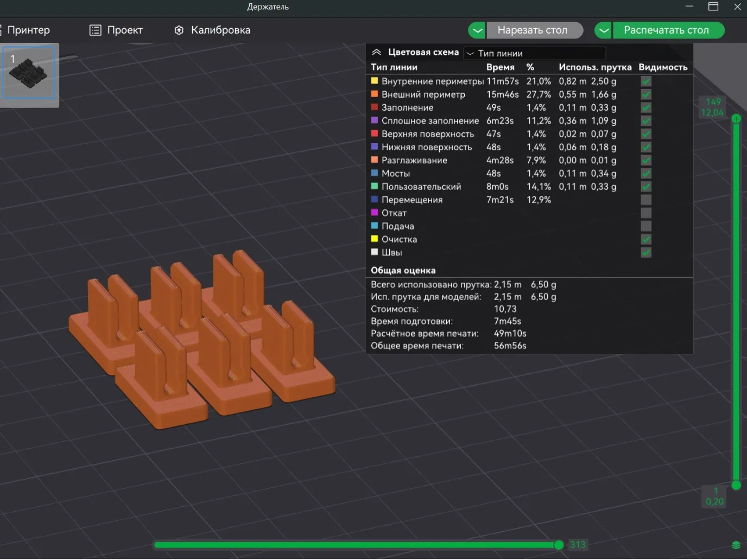The height and width of the screenshot is (560, 747).
Task: Open the slice plate options arrow
Action: 477,30
